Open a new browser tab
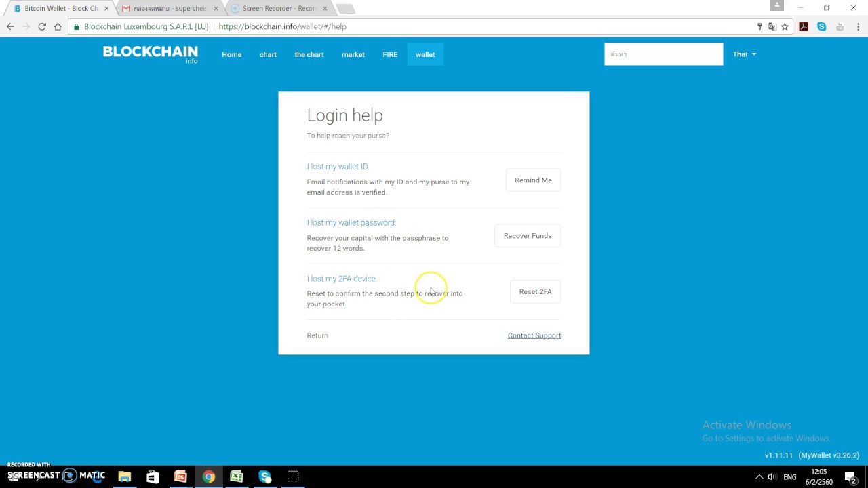Image resolution: width=868 pixels, height=488 pixels. [x=345, y=9]
